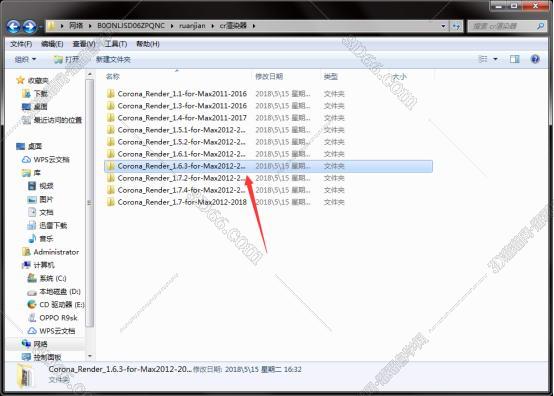Click the ruanjian breadcrumb in address bar
The height and width of the screenshot is (396, 554).
(x=192, y=26)
